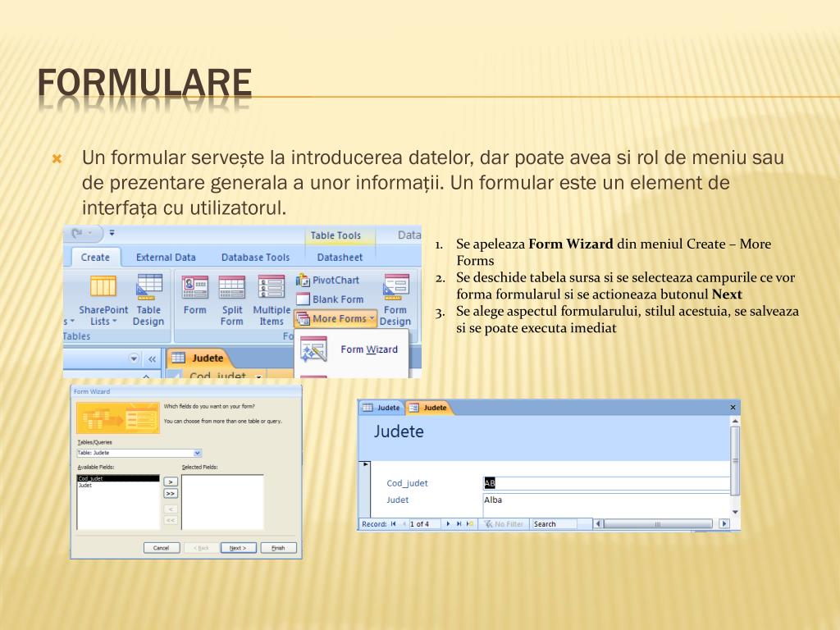Choose the Split Form icon
This screenshot has height=630, width=840.
click(231, 300)
